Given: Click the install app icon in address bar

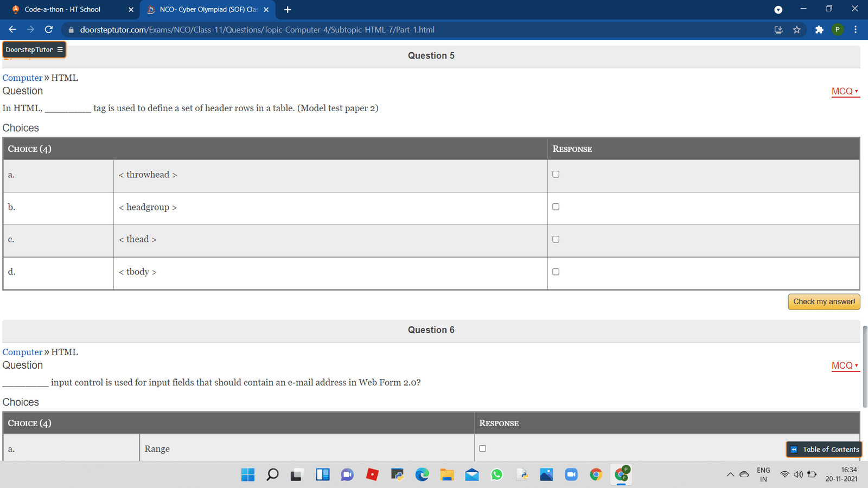Looking at the screenshot, I should click(x=778, y=30).
